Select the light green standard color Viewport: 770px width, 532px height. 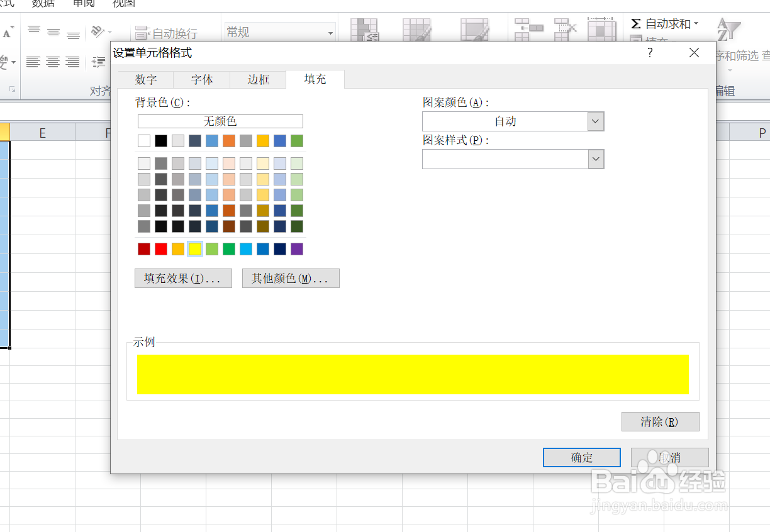[x=212, y=249]
